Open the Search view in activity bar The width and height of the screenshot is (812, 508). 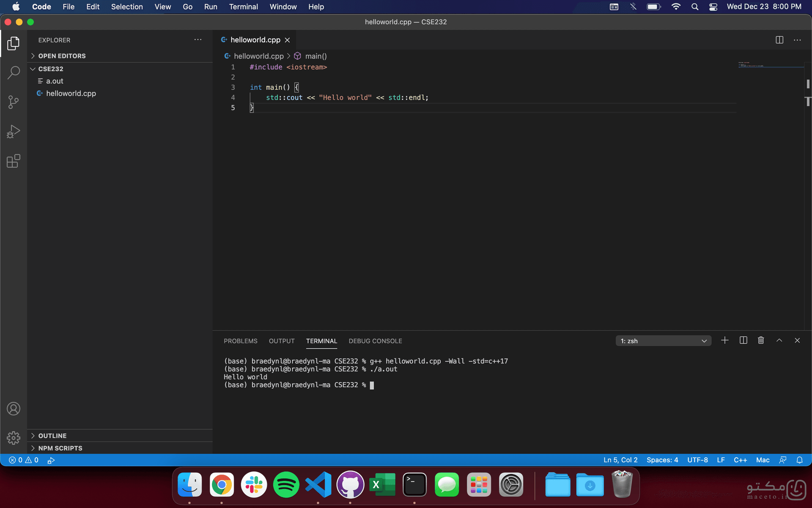[x=14, y=72]
